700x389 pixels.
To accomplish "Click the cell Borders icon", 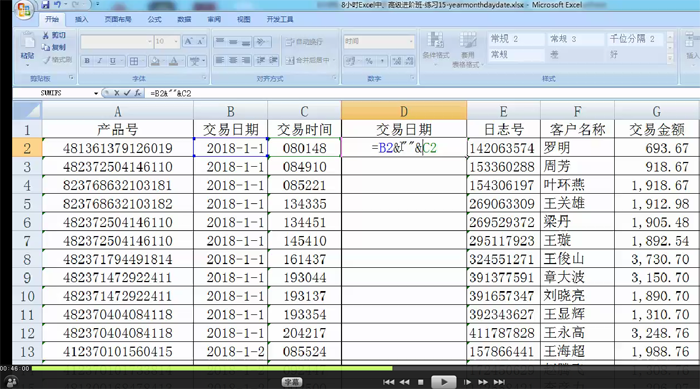I will tap(133, 61).
